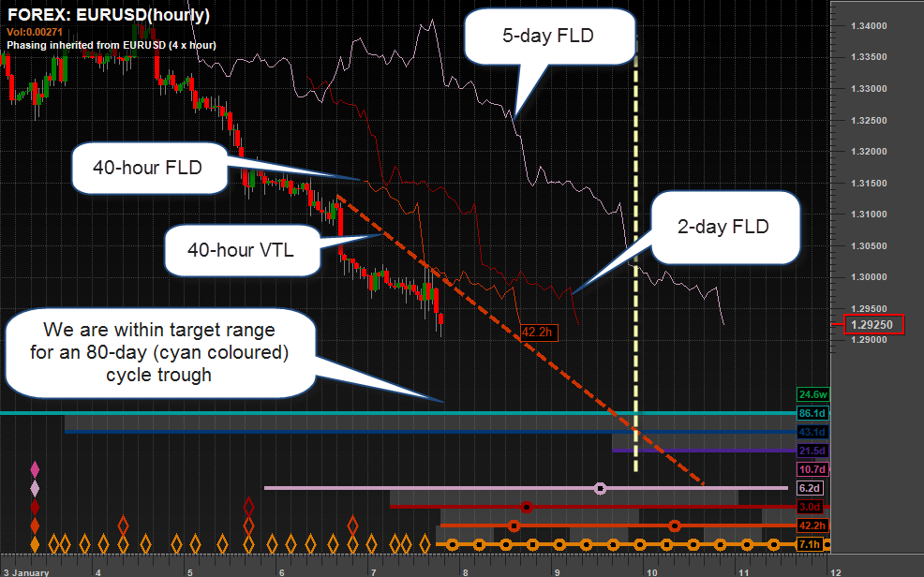Click the cyan 86.1d cycle label
Image resolution: width=924 pixels, height=577 pixels.
click(x=810, y=413)
